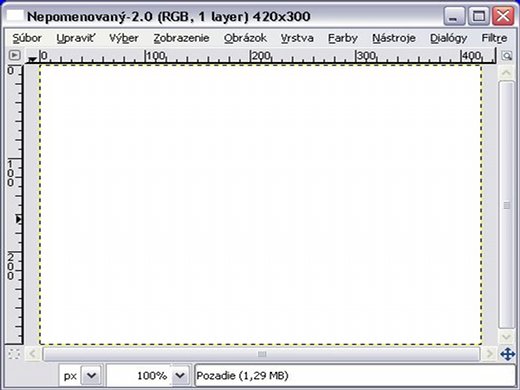The width and height of the screenshot is (520, 390).
Task: Click the window icon in title bar
Action: 15,15
